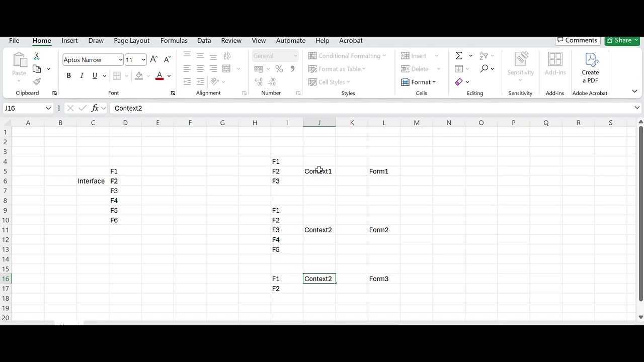Open the File tab
This screenshot has width=644, height=362.
pos(14,40)
